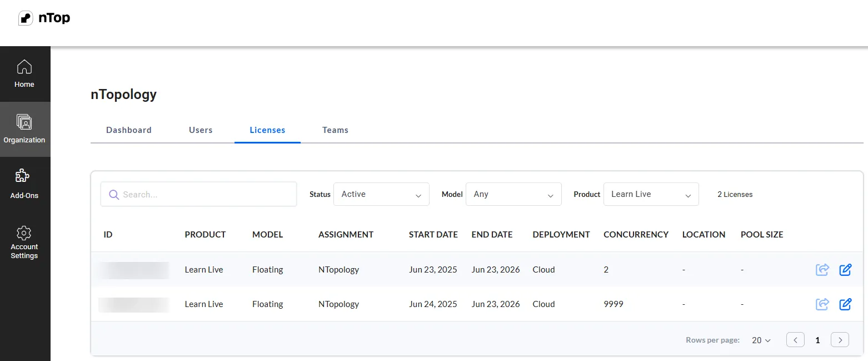This screenshot has width=868, height=361.
Task: Change rows per page dropdown
Action: coord(761,340)
